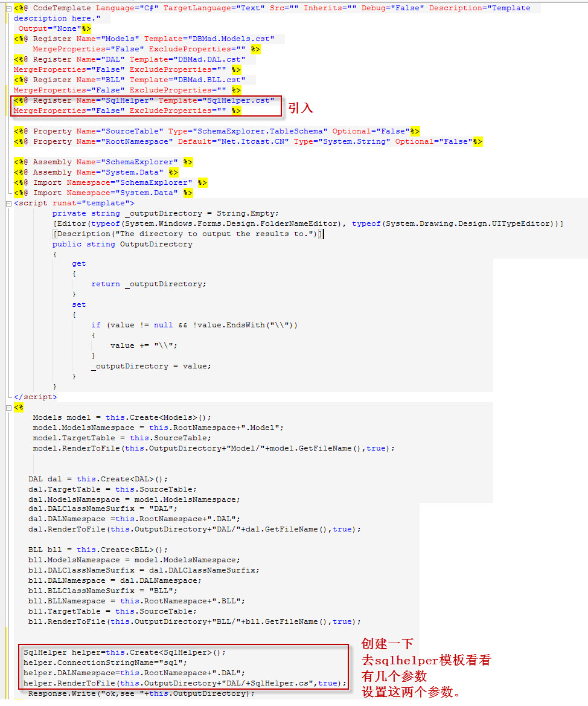This screenshot has width=588, height=706.
Task: Click the bll.RenderToFile(...) call
Action: [194, 622]
